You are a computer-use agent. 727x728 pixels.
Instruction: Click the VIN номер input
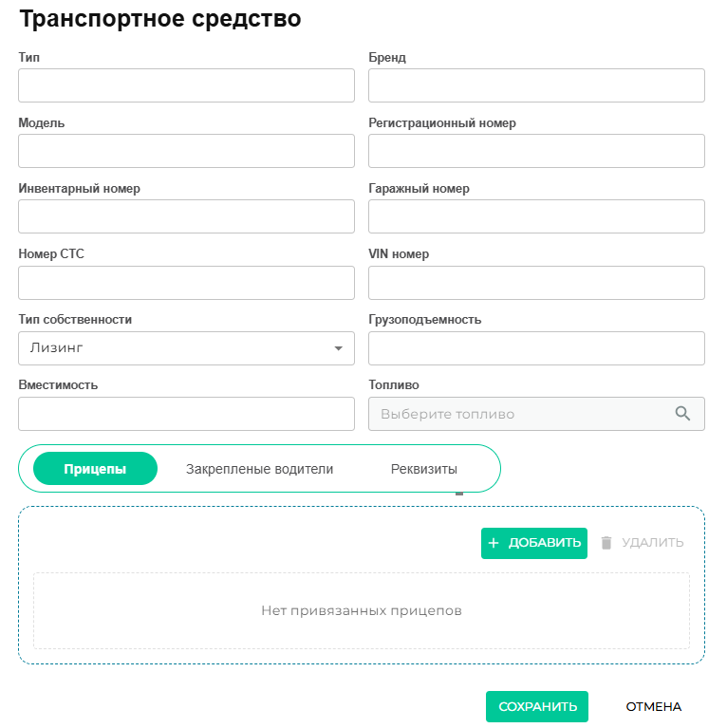pyautogui.click(x=536, y=283)
